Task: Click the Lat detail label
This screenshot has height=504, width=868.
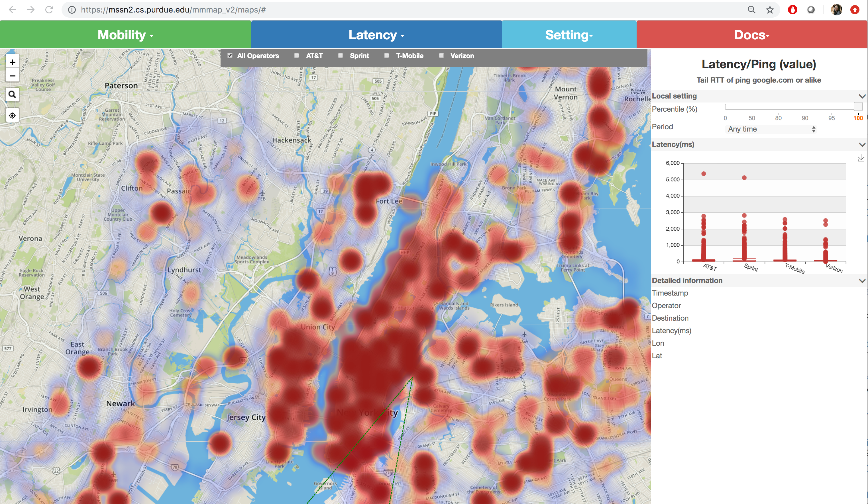Action: (657, 356)
